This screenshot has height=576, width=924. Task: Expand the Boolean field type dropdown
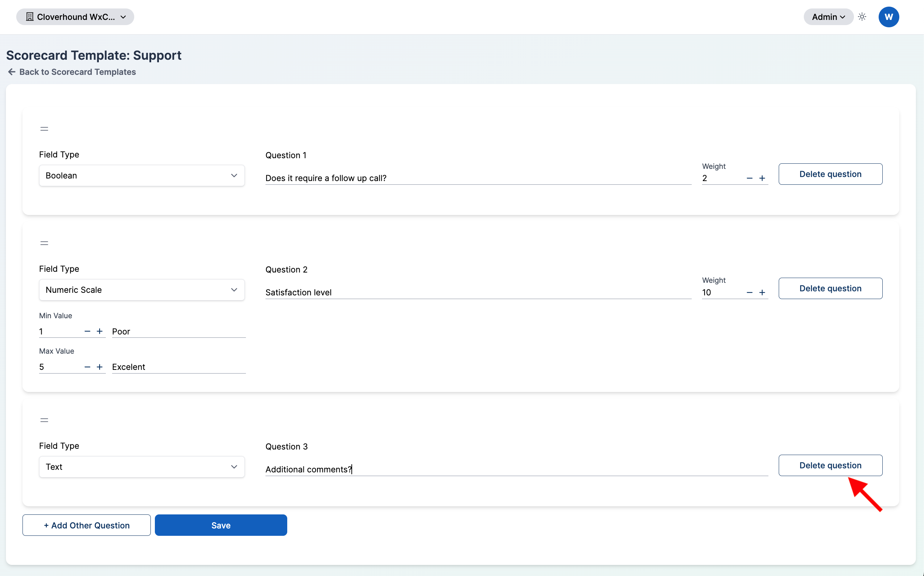click(x=142, y=176)
